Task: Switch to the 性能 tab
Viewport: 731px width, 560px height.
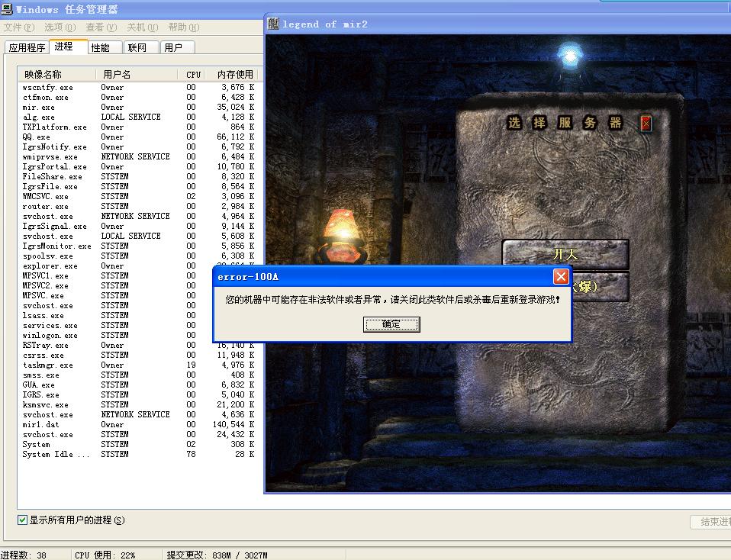Action: click(x=105, y=47)
